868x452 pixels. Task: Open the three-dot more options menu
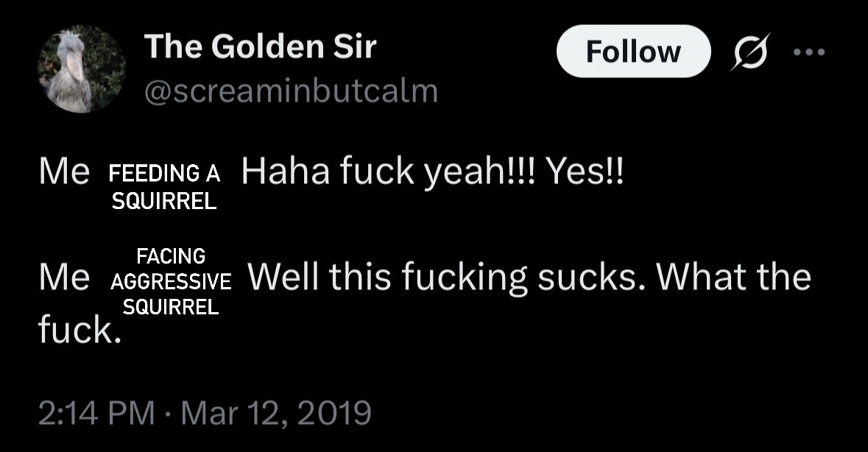[x=811, y=52]
